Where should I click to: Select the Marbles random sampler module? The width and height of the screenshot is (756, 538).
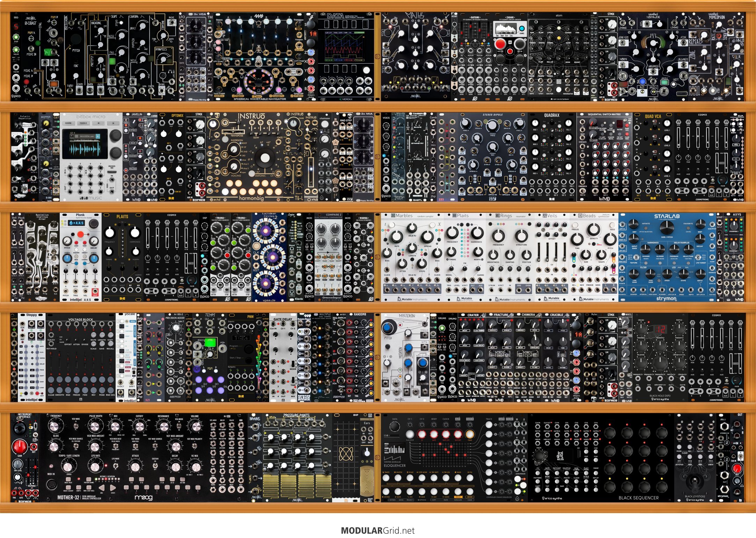(412, 257)
